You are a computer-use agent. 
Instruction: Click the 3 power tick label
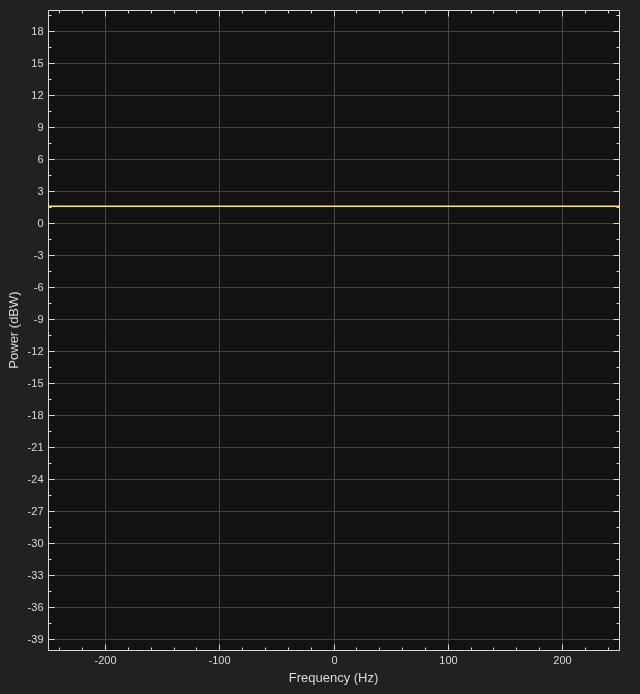click(x=41, y=191)
